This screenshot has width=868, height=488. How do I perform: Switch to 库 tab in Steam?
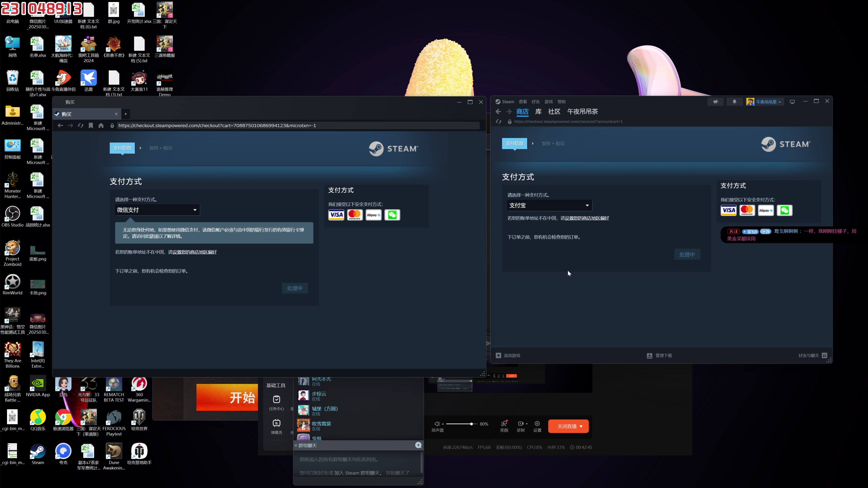(538, 111)
